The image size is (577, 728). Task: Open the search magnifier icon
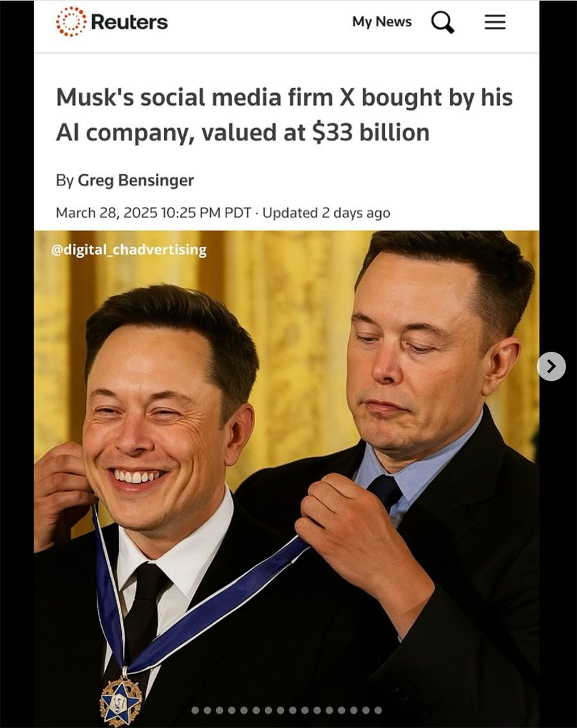tap(442, 22)
